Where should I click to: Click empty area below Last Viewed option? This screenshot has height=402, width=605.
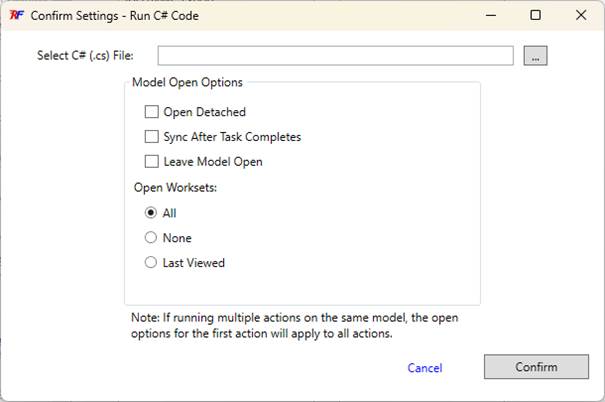[x=300, y=288]
